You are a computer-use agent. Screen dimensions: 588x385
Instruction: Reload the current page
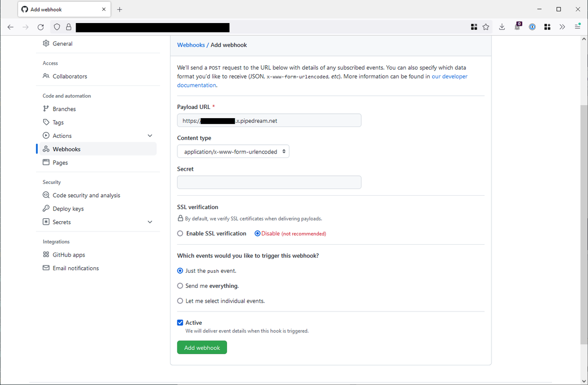41,27
